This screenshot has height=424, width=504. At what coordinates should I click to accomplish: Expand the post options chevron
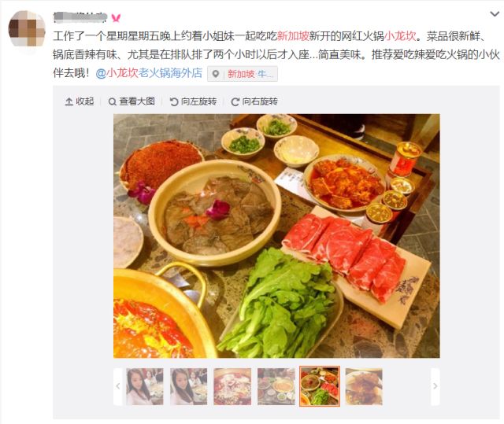click(494, 14)
